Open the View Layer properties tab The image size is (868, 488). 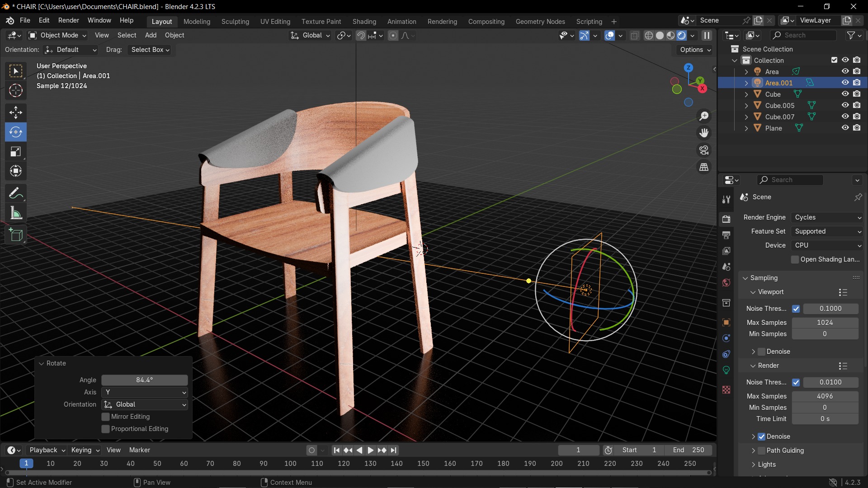coord(726,251)
